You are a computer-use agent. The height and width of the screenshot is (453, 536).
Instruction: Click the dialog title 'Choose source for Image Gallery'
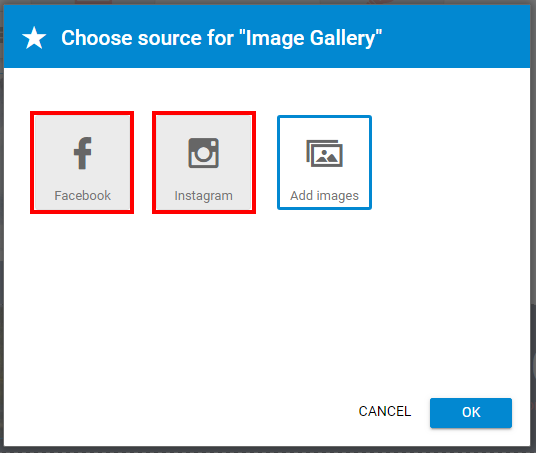tap(222, 38)
